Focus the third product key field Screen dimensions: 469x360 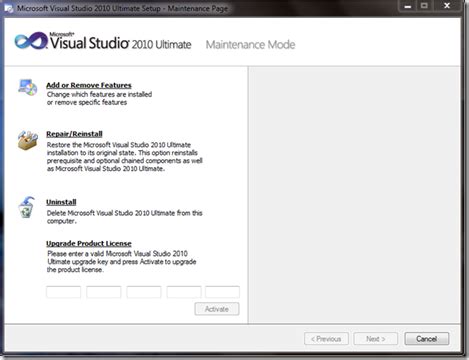144,292
